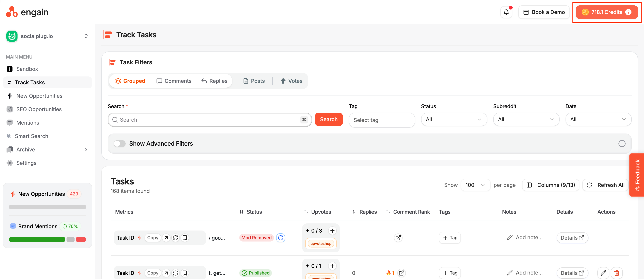Switch to the Votes tab
Screen dimensions: 644x279
[291, 81]
